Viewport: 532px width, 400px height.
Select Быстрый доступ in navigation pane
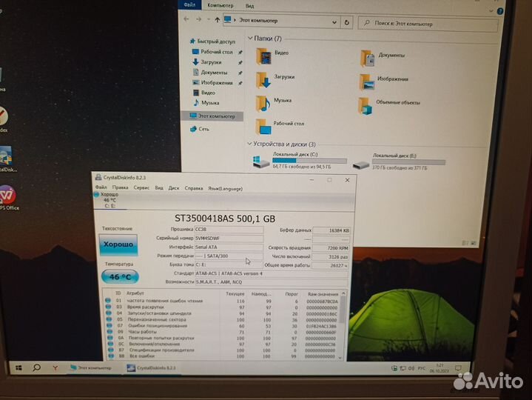pos(213,41)
